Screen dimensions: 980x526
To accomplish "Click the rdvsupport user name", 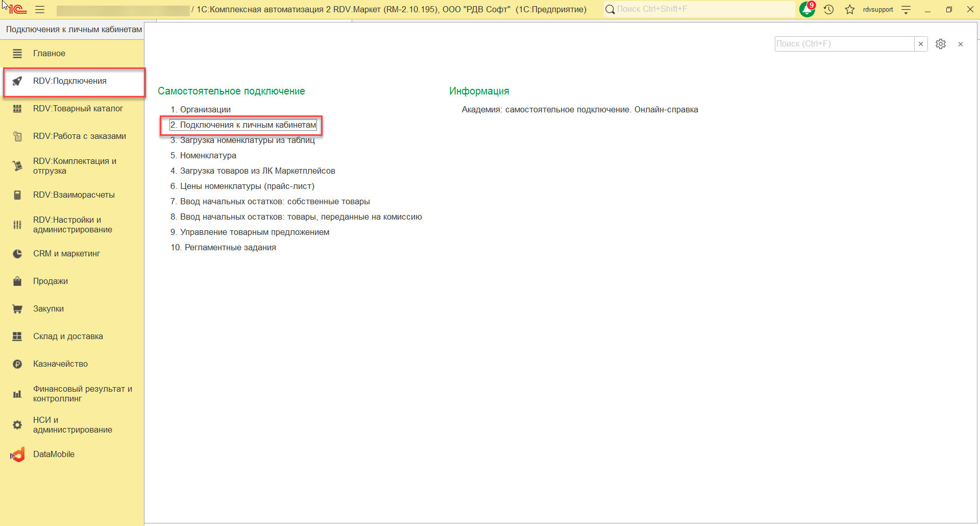I will pos(878,10).
